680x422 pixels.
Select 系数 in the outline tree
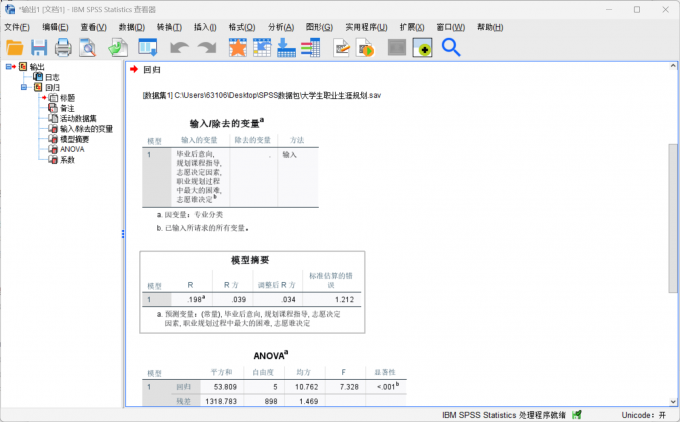coord(67,160)
